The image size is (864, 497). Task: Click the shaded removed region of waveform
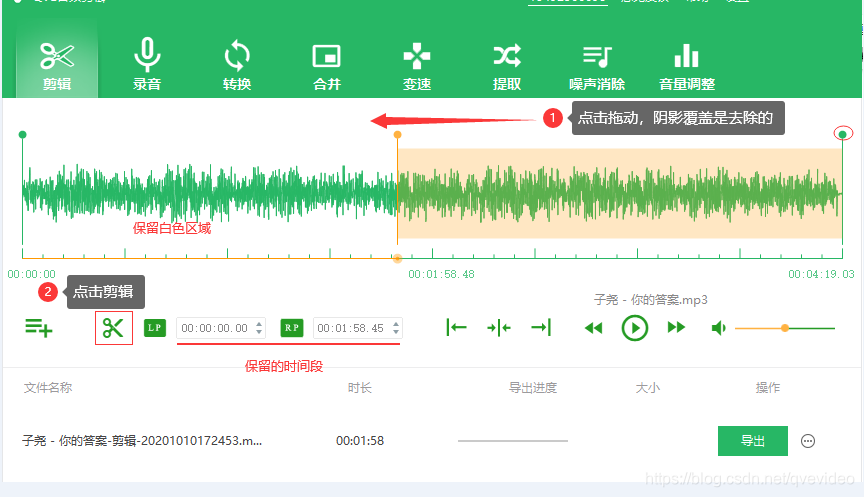tap(620, 193)
